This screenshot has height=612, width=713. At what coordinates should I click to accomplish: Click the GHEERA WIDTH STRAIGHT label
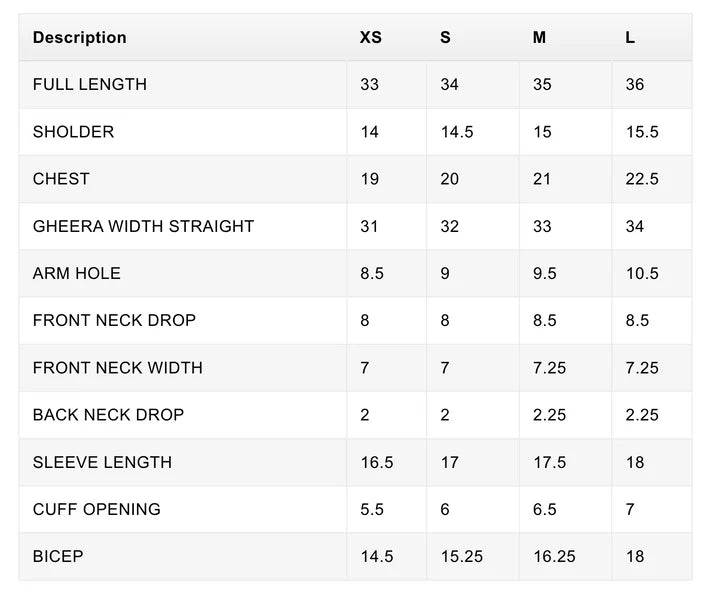coord(143,226)
